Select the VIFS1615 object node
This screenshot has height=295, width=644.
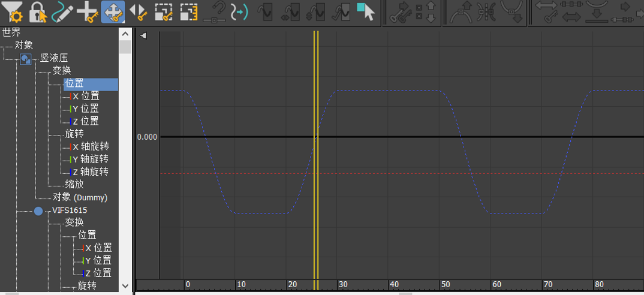70,210
